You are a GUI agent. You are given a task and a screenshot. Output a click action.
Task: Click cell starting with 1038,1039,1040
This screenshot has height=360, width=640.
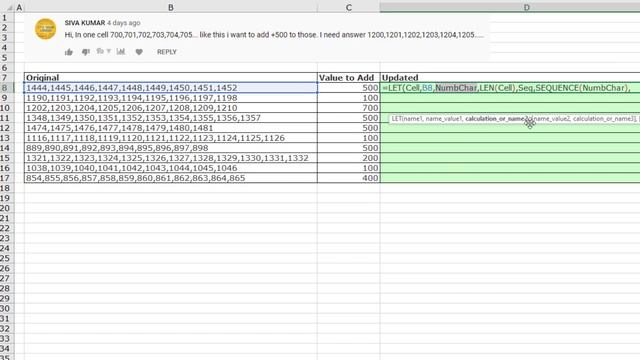pyautogui.click(x=171, y=168)
